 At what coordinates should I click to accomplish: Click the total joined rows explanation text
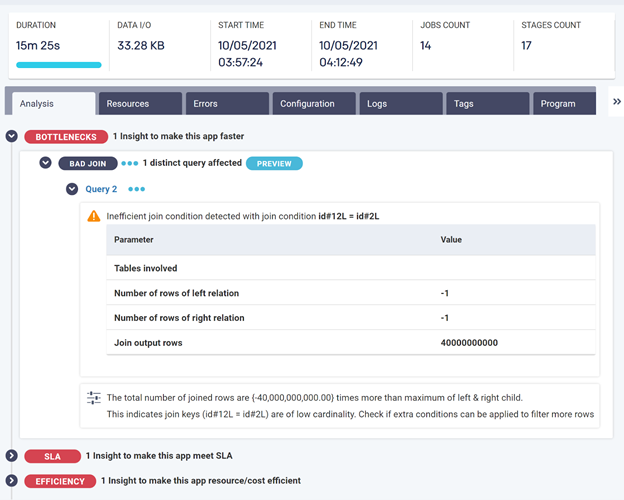(314, 398)
